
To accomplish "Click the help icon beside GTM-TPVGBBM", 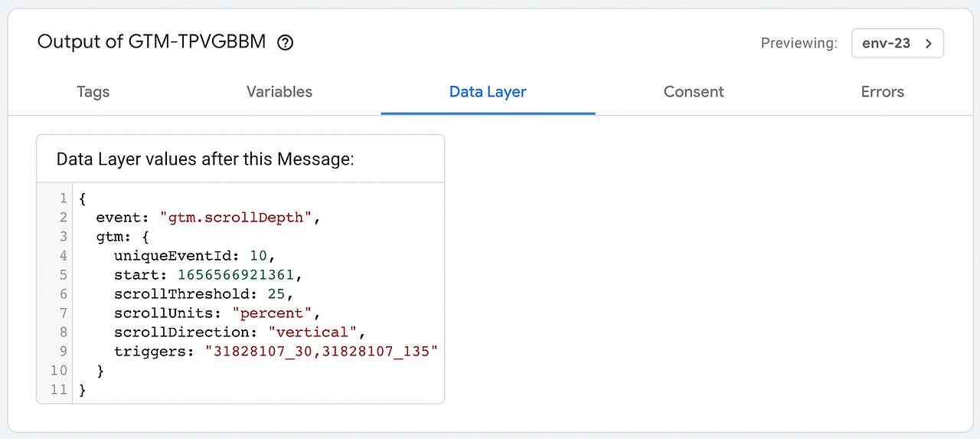I will [x=286, y=43].
